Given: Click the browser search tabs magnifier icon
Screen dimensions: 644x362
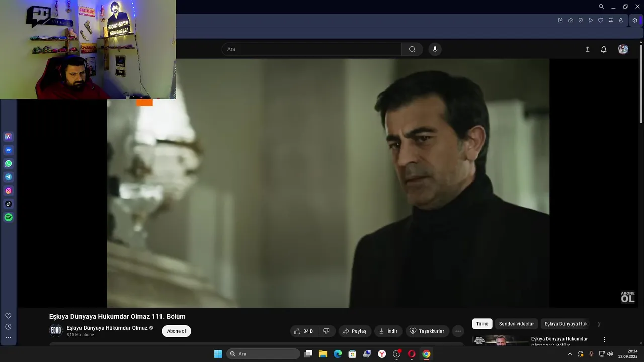Looking at the screenshot, I should (x=601, y=7).
